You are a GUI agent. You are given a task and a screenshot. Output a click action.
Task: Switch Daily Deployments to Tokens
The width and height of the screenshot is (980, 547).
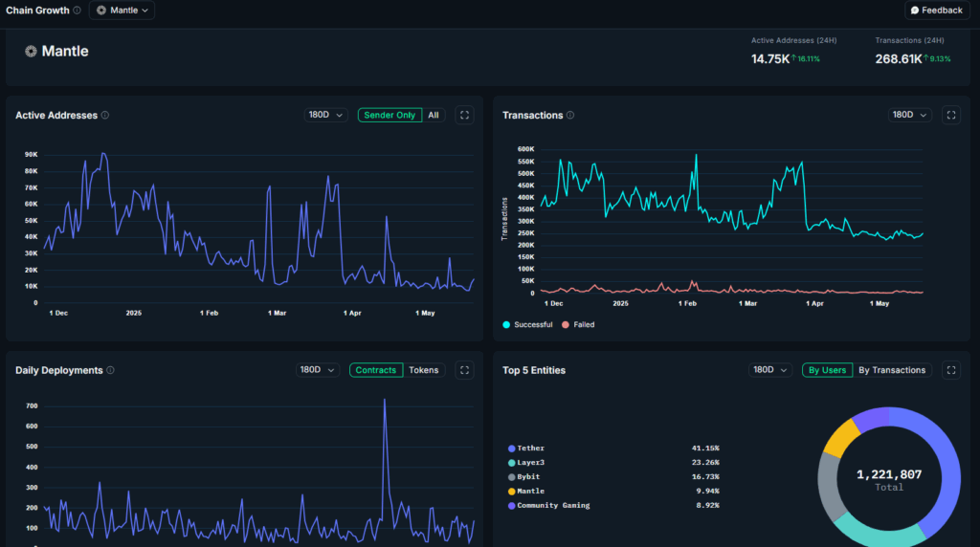(424, 370)
